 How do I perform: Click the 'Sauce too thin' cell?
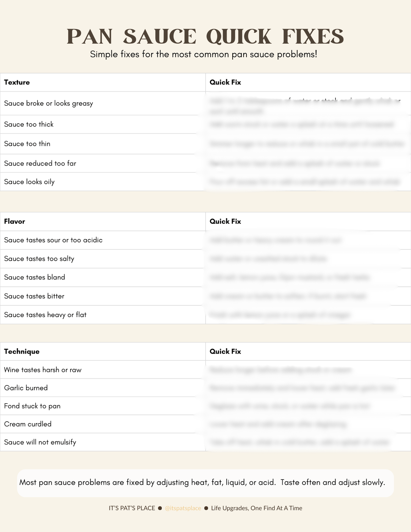27,144
